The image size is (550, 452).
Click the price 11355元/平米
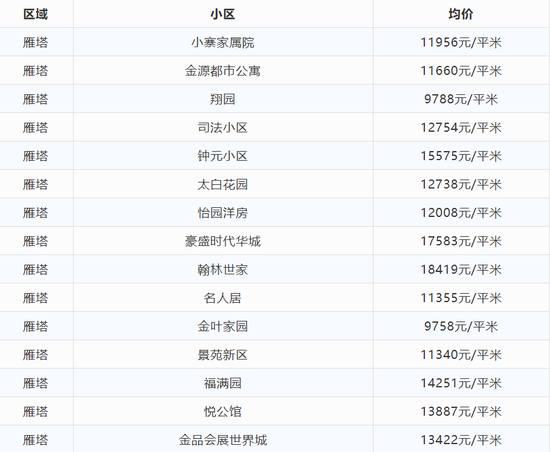(x=461, y=298)
